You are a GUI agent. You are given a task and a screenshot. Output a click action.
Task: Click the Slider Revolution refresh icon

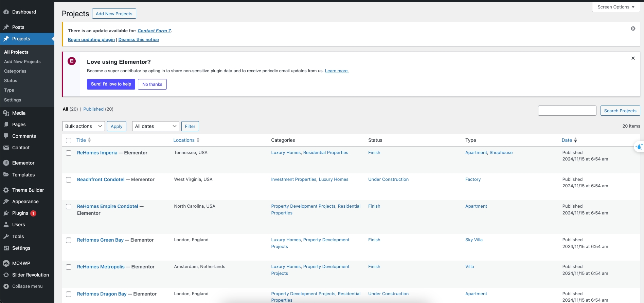pos(6,275)
